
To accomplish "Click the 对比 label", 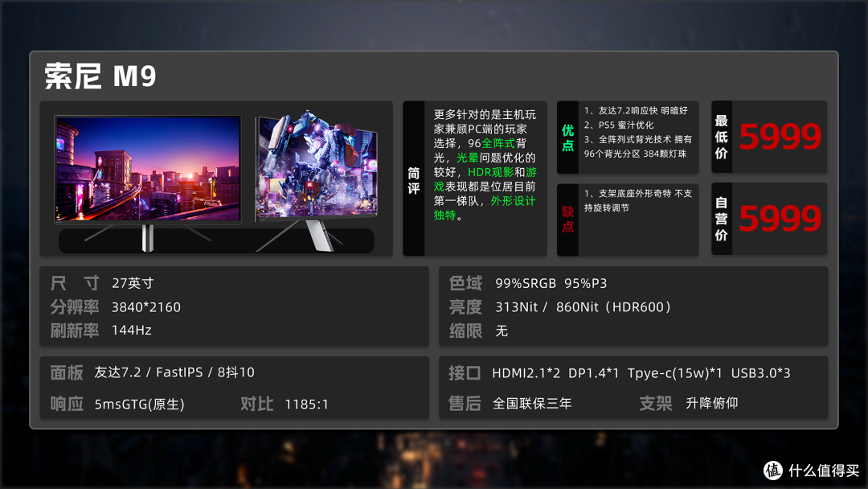I will click(257, 404).
